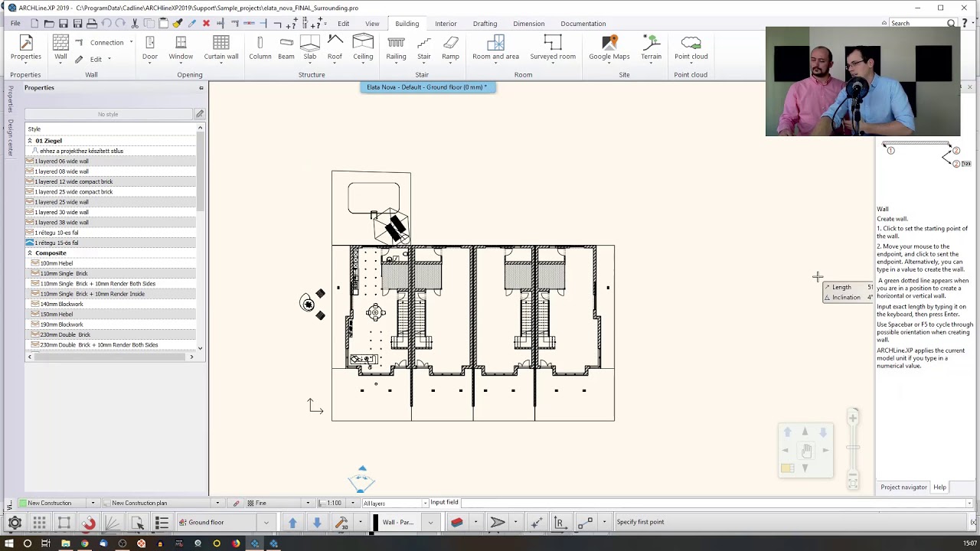The width and height of the screenshot is (980, 551).
Task: Open the Surveyed room tool
Action: (x=553, y=47)
